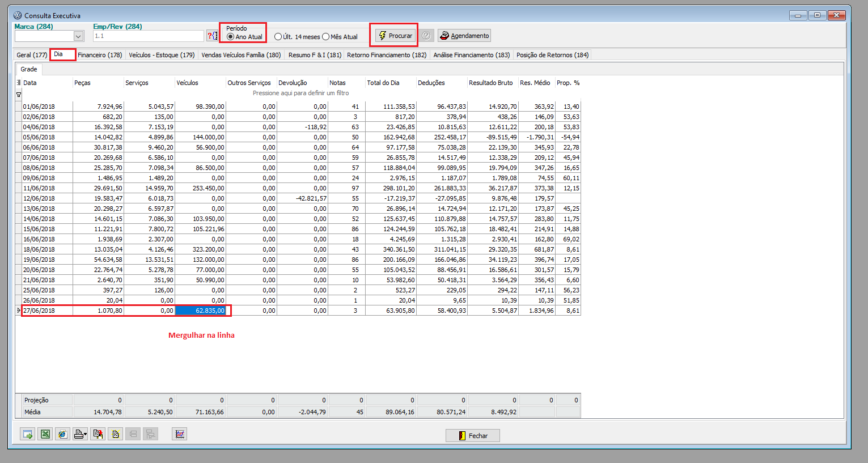This screenshot has height=463, width=868.
Task: Click the Peças value 54.634,58
Action: [x=98, y=260]
